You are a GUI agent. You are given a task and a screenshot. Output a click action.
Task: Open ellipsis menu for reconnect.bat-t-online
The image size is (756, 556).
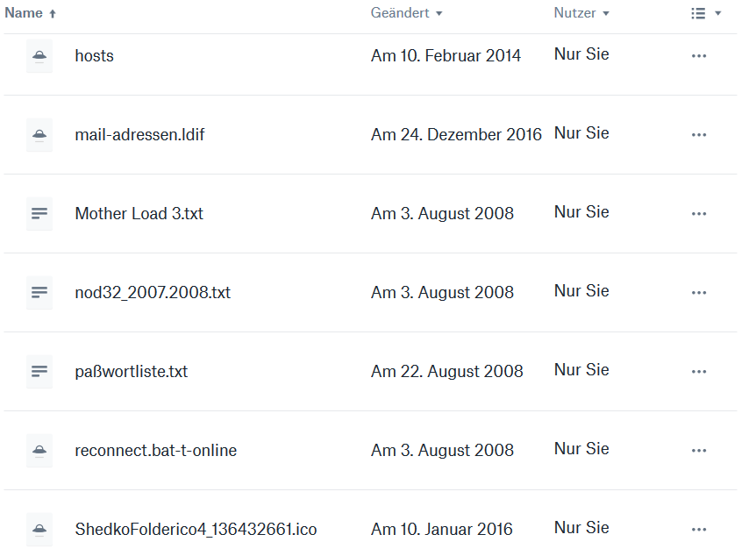click(x=699, y=451)
